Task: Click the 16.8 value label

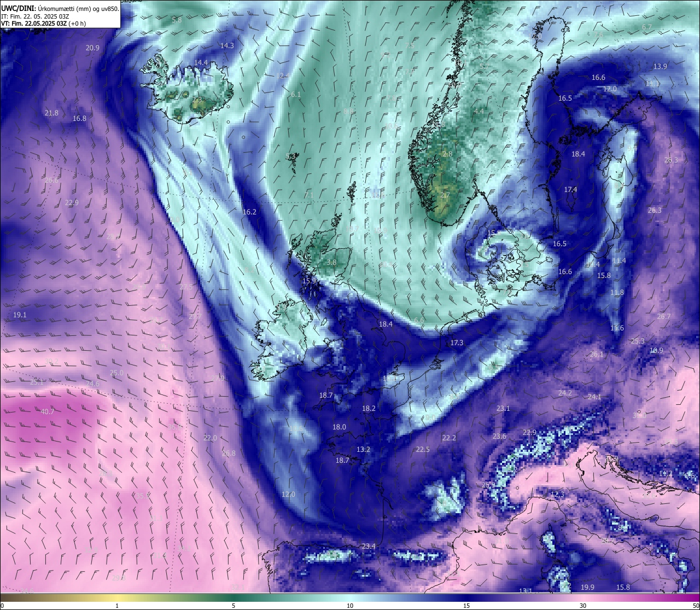Action: coord(79,119)
